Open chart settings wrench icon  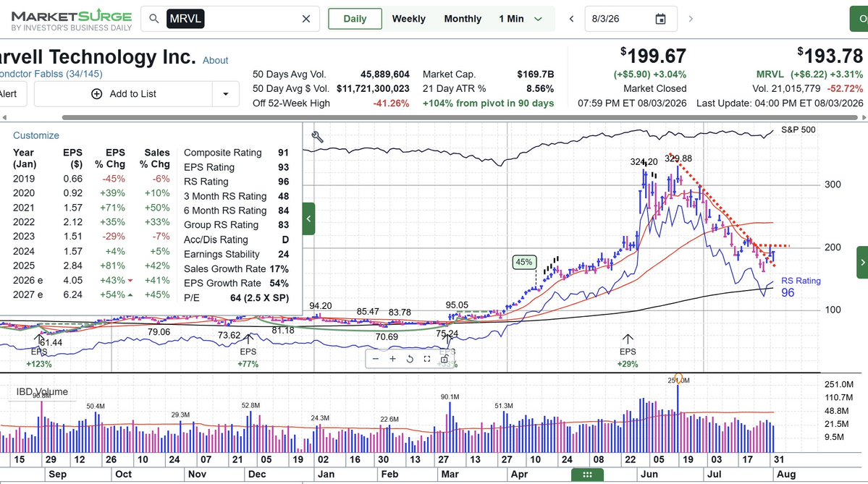317,137
